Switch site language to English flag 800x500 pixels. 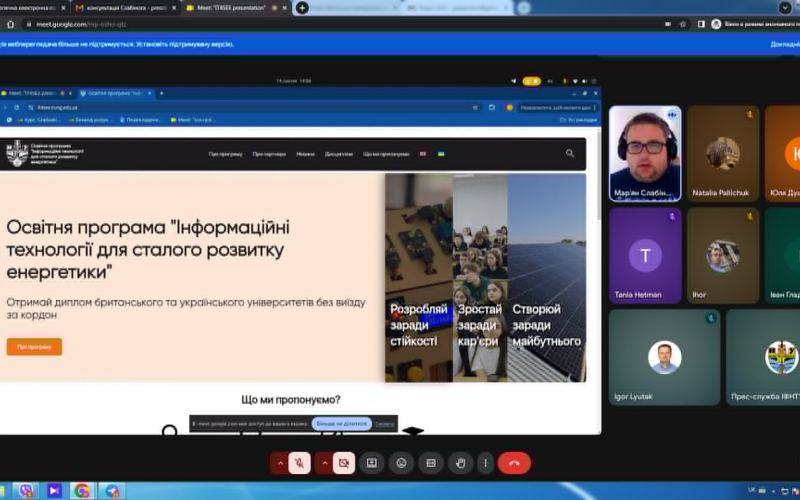tap(423, 154)
